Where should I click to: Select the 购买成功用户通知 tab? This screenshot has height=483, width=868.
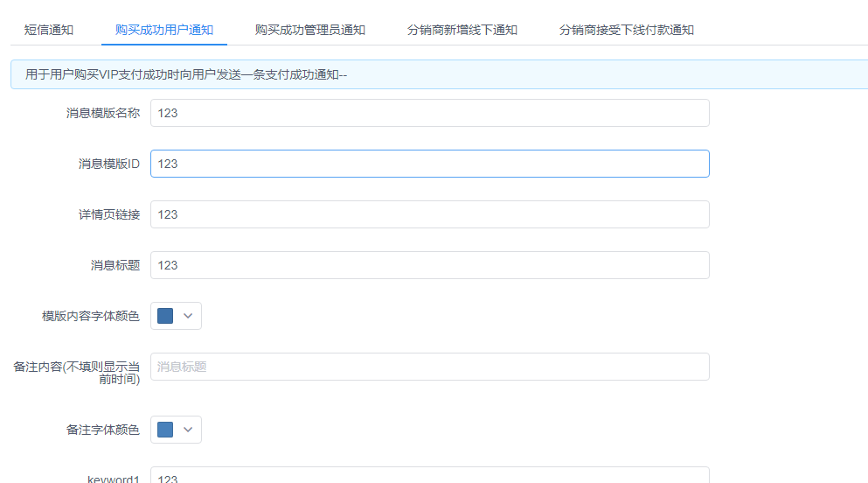tap(163, 30)
